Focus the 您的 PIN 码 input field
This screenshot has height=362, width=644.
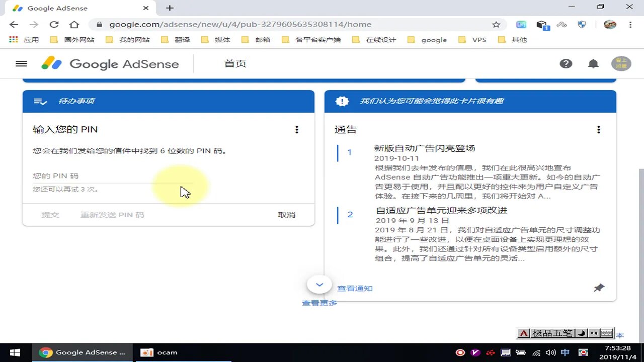[x=113, y=176]
